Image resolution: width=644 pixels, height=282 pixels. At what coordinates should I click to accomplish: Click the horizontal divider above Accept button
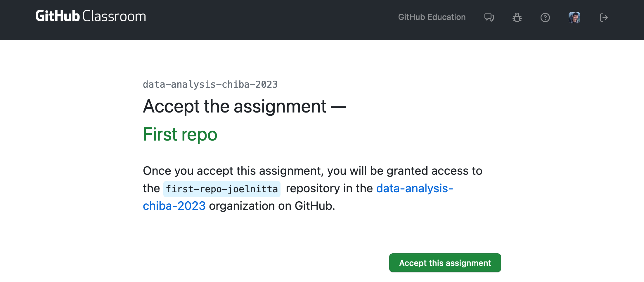pos(322,239)
